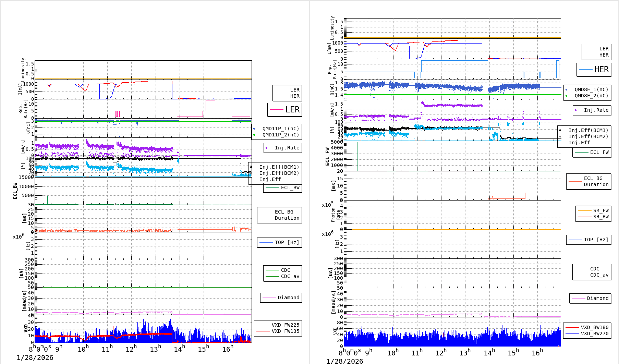Select the VXD_FW225 legend entry

click(x=285, y=325)
